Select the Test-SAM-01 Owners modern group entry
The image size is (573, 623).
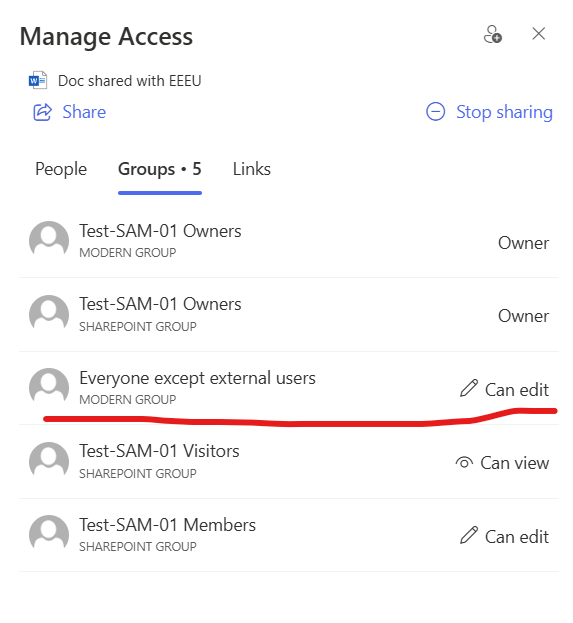pyautogui.click(x=289, y=241)
